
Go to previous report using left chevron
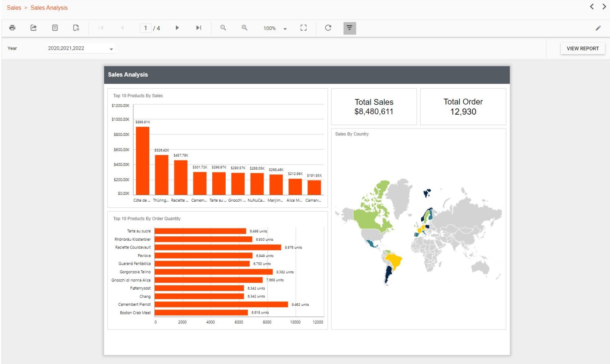click(592, 7)
